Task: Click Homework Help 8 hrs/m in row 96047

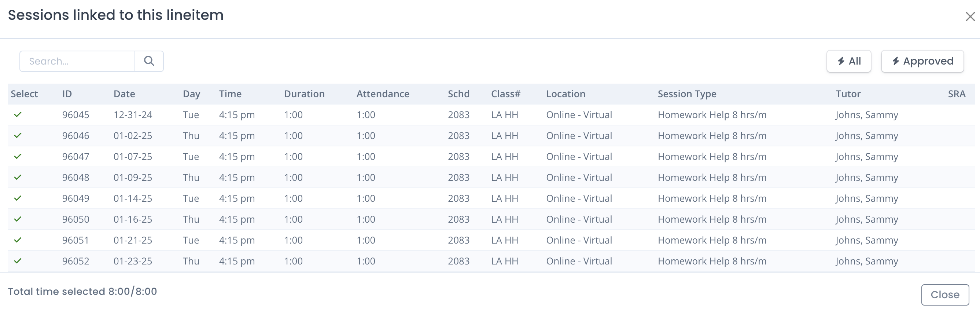Action: (712, 157)
